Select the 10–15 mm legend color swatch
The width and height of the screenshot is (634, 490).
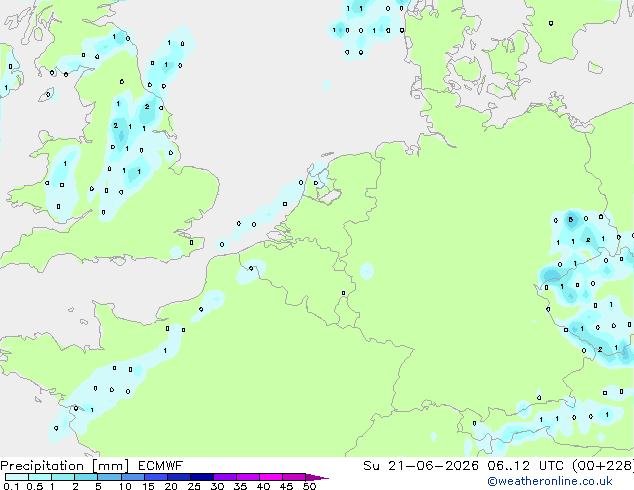click(132, 477)
